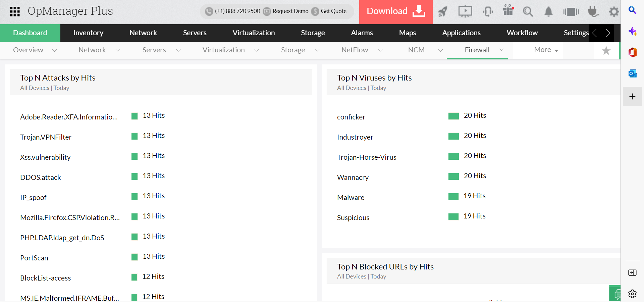The width and height of the screenshot is (644, 302).
Task: Expand the Overview dropdown chevron
Action: tap(54, 50)
